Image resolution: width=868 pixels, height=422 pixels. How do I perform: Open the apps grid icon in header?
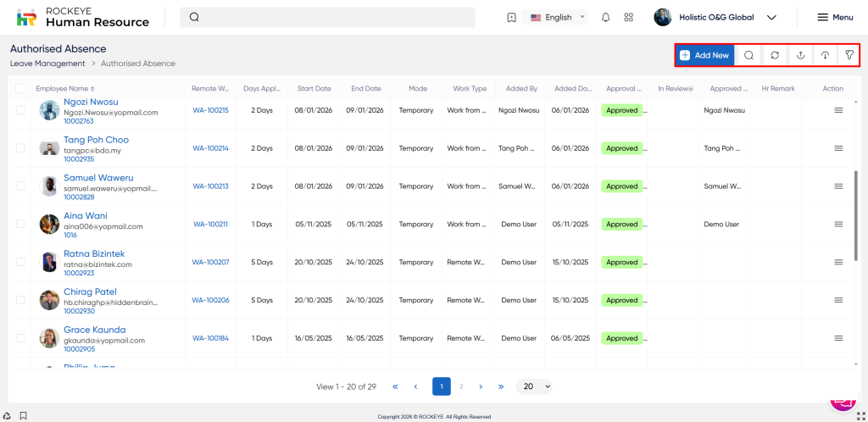click(628, 17)
